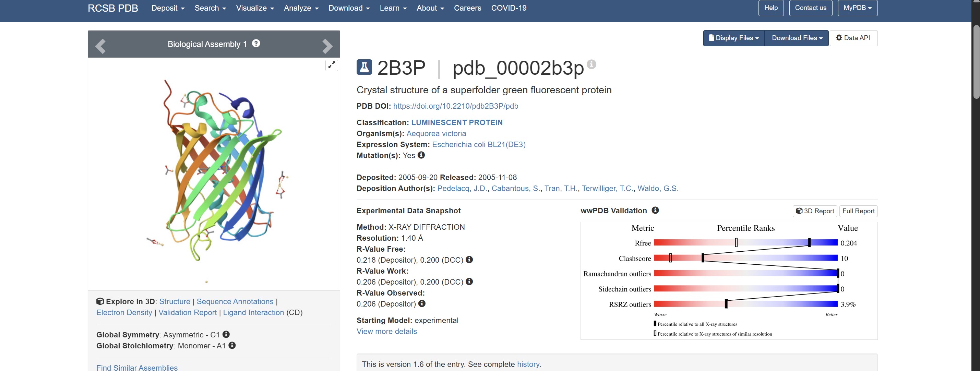Open help for Biological Assembly 1
The height and width of the screenshot is (371, 980).
pos(256,44)
